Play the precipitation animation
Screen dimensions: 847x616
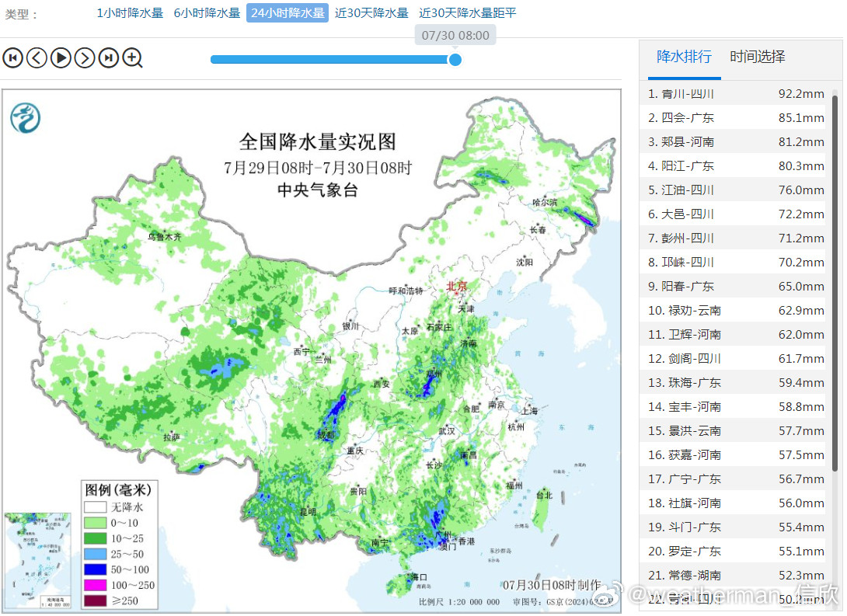tap(61, 57)
